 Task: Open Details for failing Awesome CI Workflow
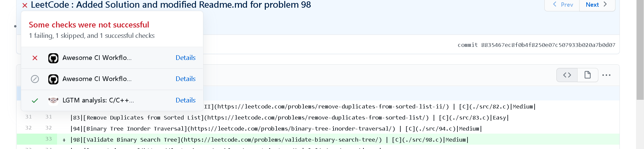(186, 58)
